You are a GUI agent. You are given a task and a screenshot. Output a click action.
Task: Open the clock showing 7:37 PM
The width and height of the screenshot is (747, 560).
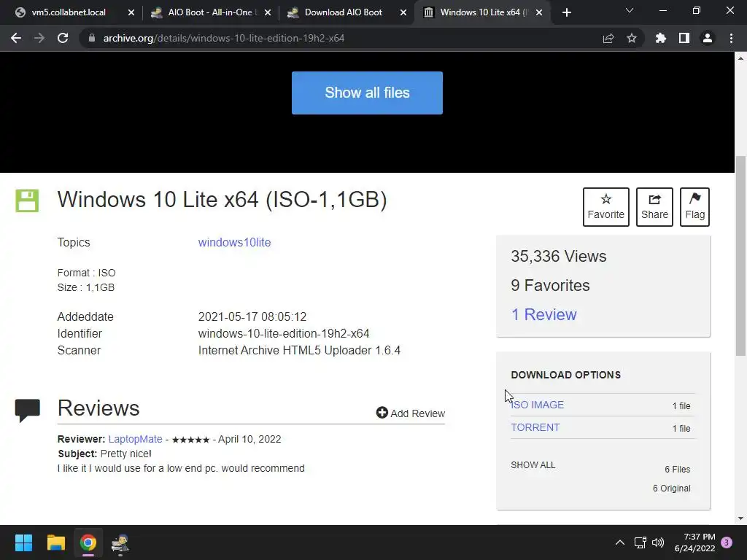click(x=694, y=542)
